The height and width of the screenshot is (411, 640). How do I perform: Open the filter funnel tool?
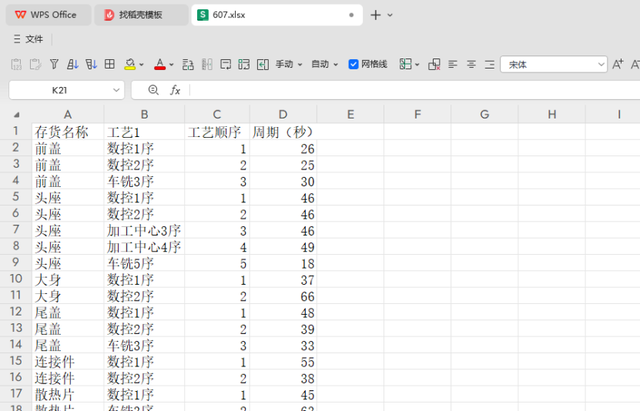54,64
